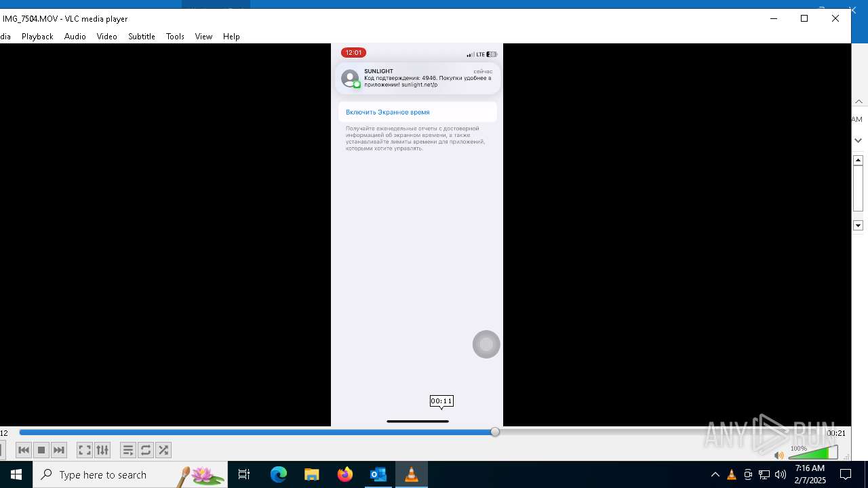Screen dimensions: 868x488
Task: Open Task View on taskbar
Action: (x=244, y=474)
